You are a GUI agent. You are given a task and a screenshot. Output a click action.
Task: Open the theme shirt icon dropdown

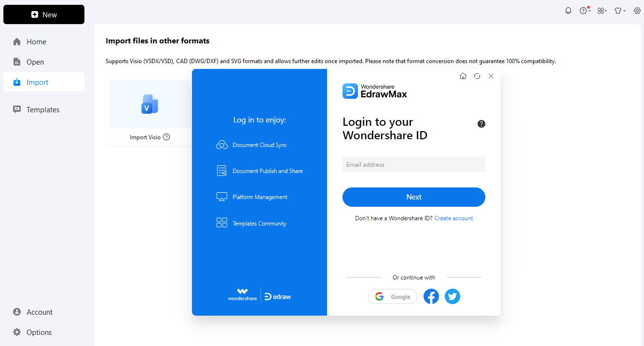tap(620, 11)
